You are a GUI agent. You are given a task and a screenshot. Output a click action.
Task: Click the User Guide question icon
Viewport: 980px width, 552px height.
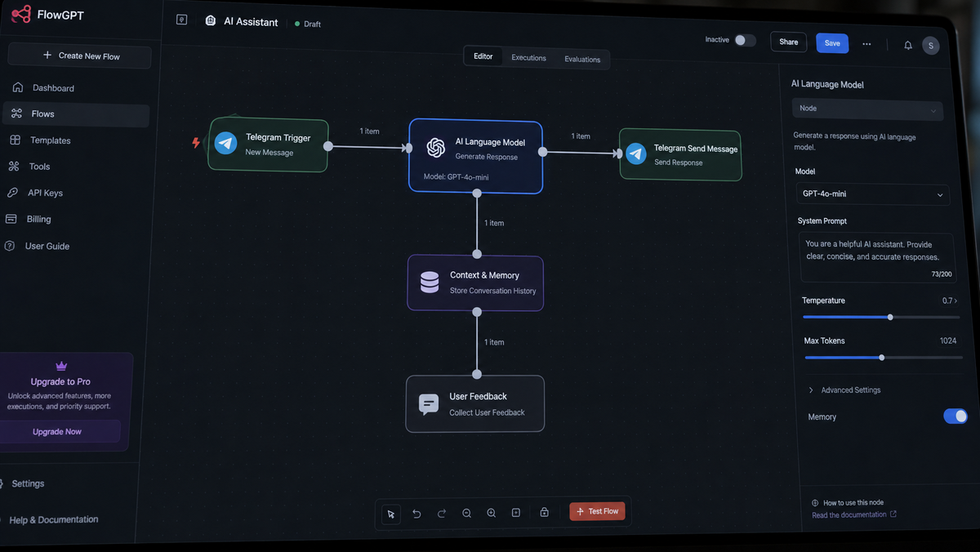9,246
